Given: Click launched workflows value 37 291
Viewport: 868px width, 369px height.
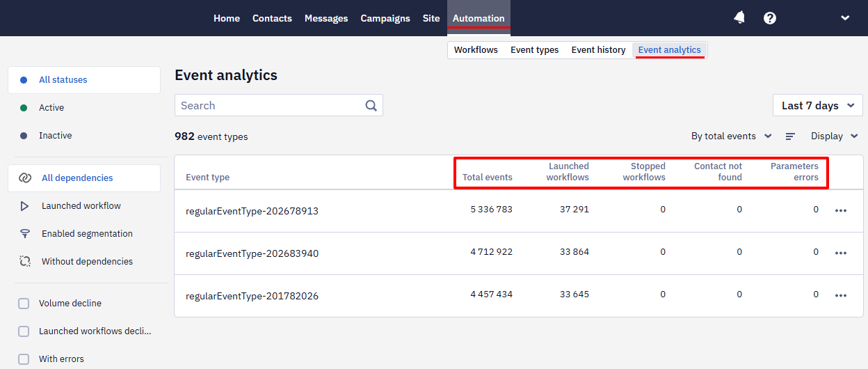Looking at the screenshot, I should click(574, 210).
